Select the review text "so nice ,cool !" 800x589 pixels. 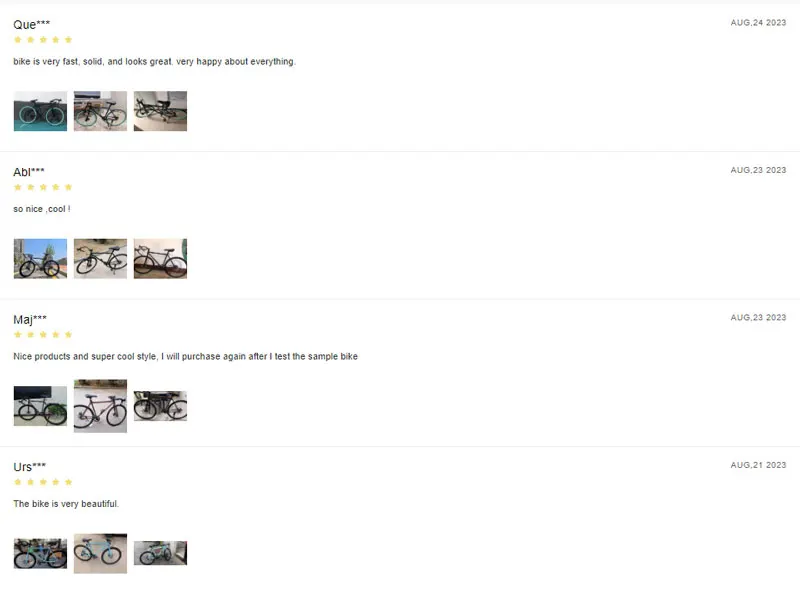[42, 209]
